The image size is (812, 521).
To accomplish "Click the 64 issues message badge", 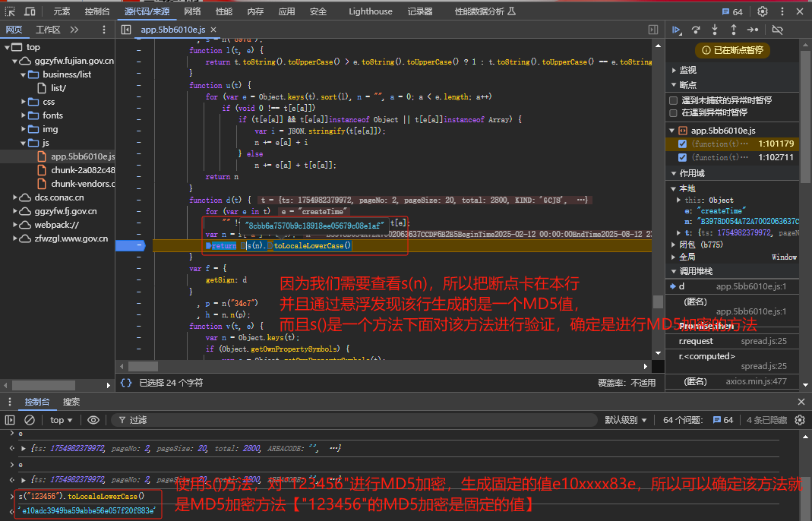I will [x=732, y=11].
